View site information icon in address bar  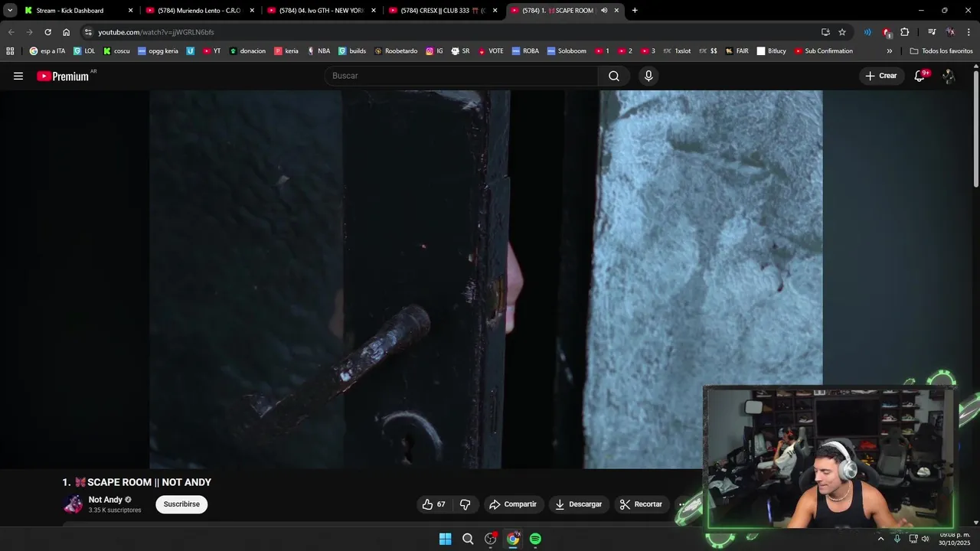coord(88,32)
